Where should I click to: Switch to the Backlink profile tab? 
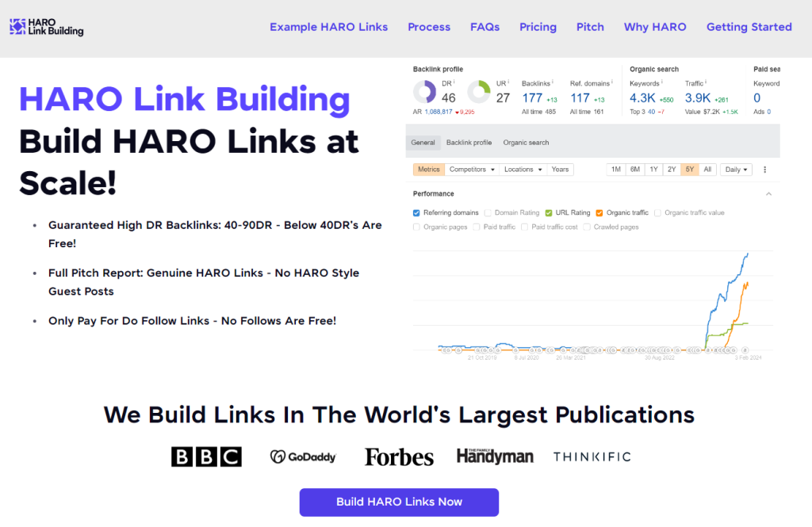(469, 143)
